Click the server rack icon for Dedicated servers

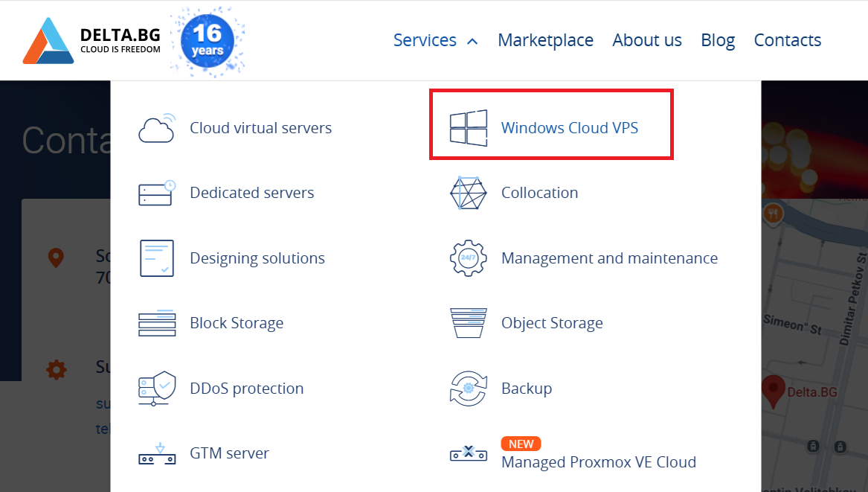pos(157,193)
